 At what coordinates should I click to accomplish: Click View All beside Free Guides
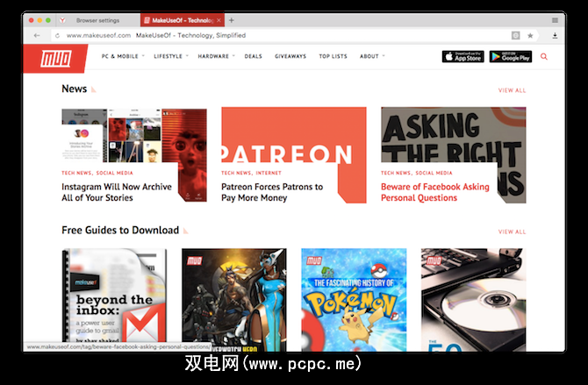coord(512,232)
